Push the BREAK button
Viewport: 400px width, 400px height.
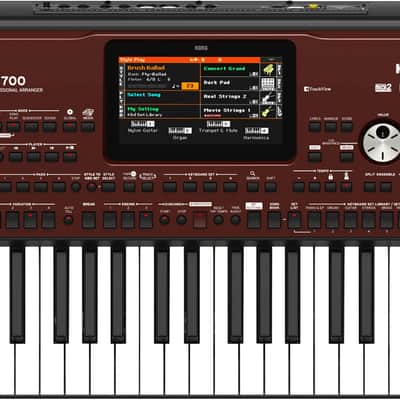pyautogui.click(x=89, y=220)
